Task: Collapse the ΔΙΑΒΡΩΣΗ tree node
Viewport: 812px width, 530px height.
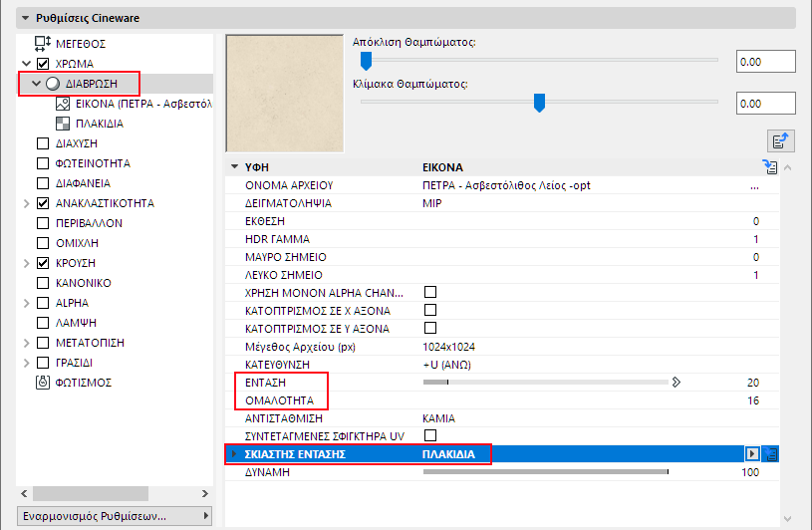Action: point(36,84)
